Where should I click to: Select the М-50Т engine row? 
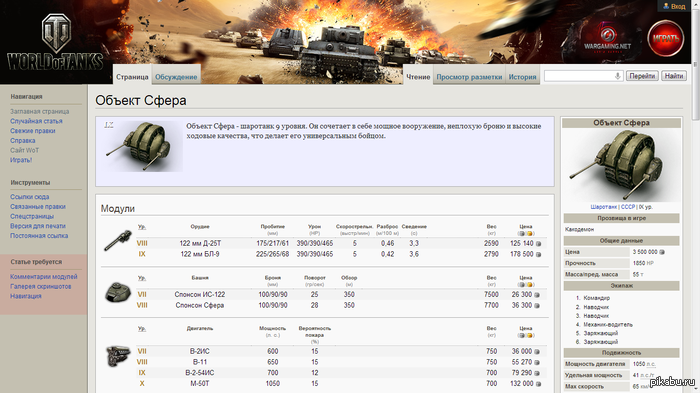[342, 384]
